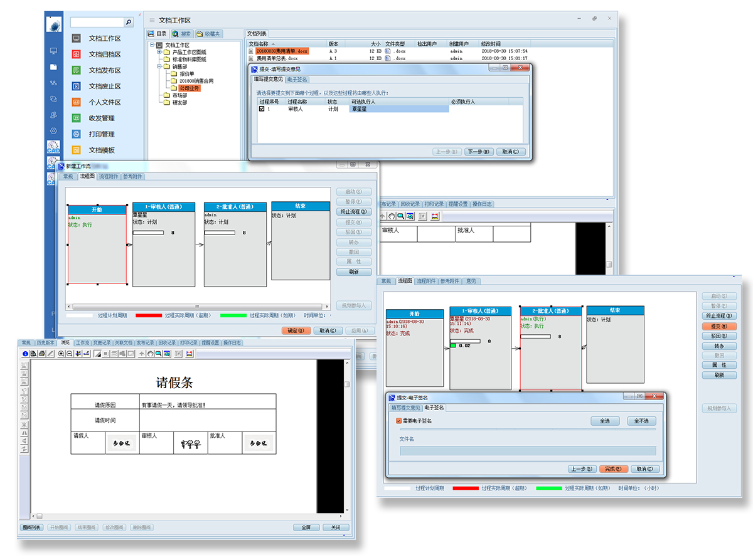Switch to the 电子签名 tab in submit dialog
753x560 pixels.
297,80
